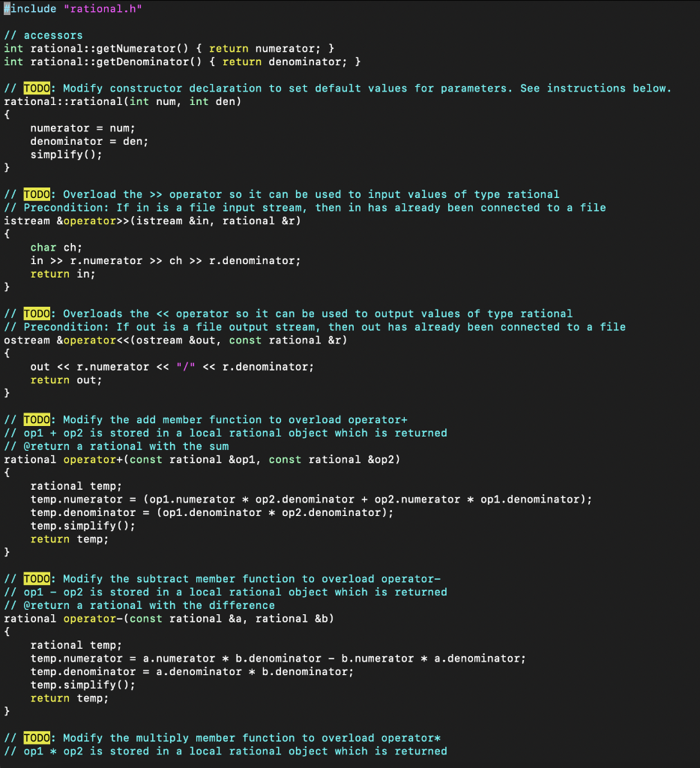
Task: Click the temp.simplify() call in operator-
Action: pos(82,684)
